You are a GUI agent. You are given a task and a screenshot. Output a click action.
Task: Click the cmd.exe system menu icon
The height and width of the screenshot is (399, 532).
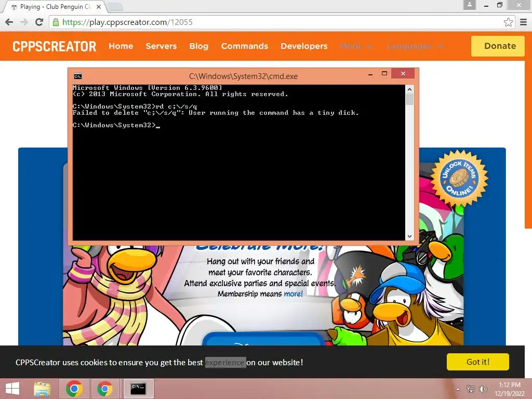coord(78,76)
